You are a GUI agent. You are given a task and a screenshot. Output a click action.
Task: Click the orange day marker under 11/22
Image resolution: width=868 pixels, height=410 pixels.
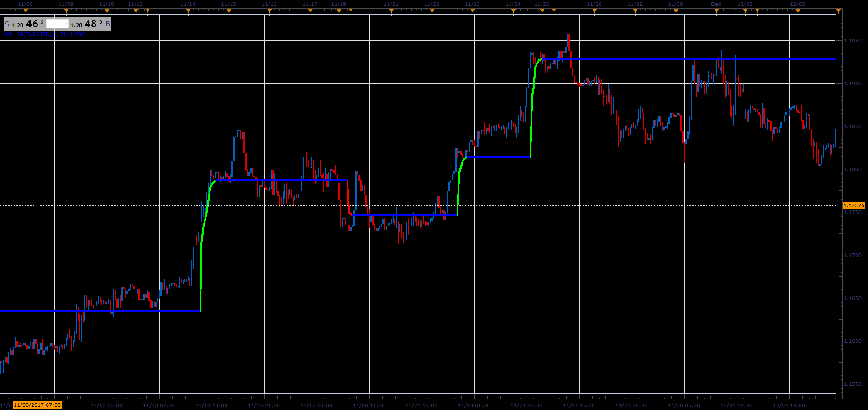[432, 11]
